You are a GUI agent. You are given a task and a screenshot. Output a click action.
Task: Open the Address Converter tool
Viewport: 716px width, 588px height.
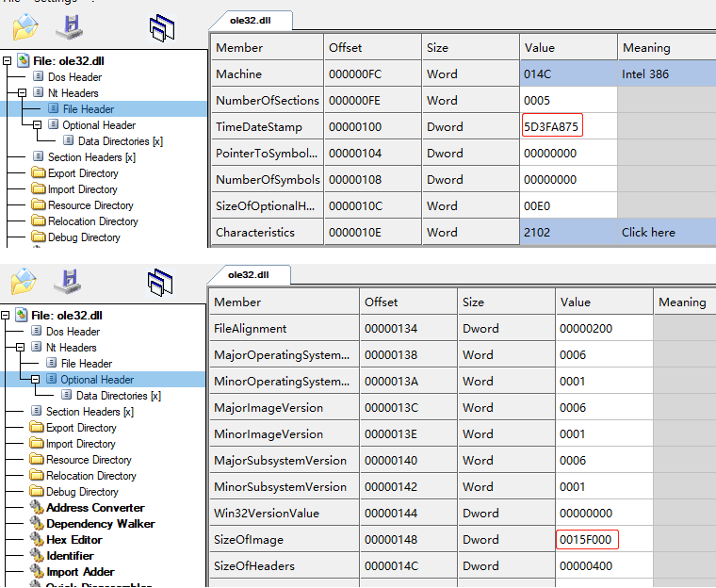coord(95,508)
